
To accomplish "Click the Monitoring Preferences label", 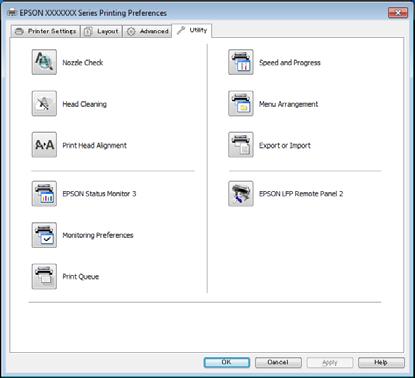I will pos(98,235).
